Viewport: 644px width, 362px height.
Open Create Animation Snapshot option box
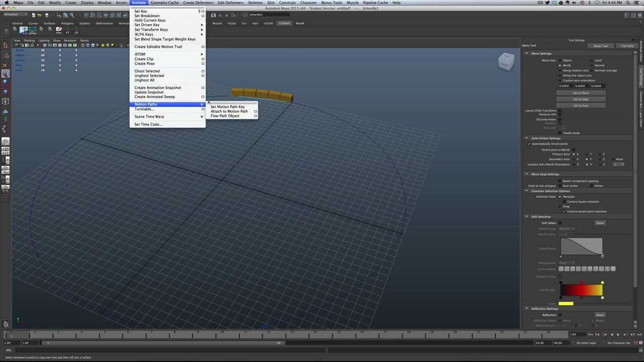coord(203,87)
